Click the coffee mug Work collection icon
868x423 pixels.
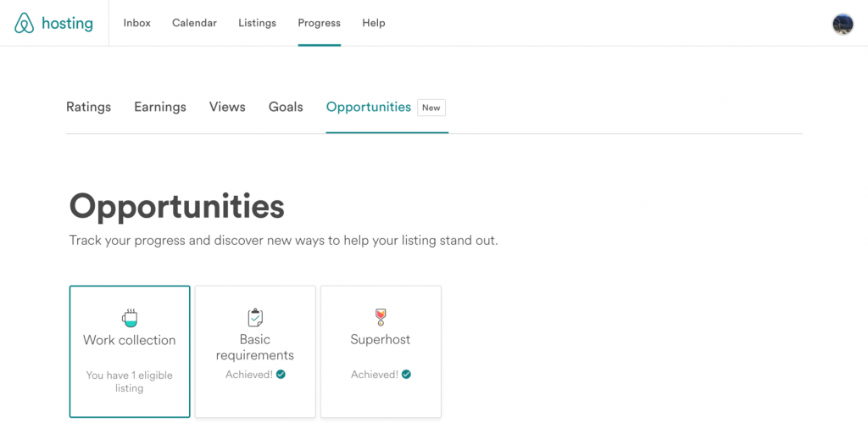pyautogui.click(x=130, y=318)
